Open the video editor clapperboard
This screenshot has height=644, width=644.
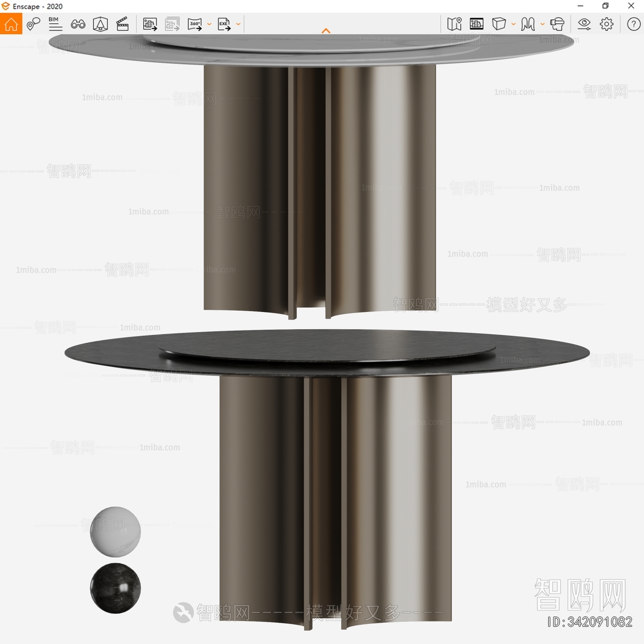pos(122,24)
